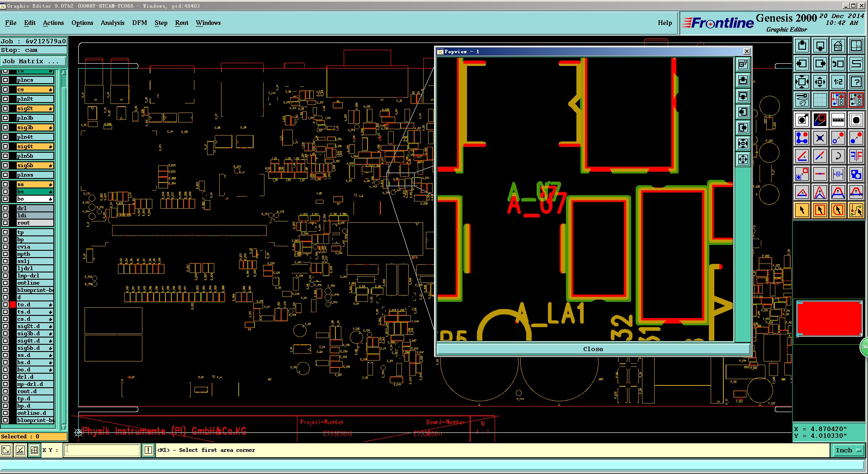Open the Inch units dropdown

click(x=848, y=450)
